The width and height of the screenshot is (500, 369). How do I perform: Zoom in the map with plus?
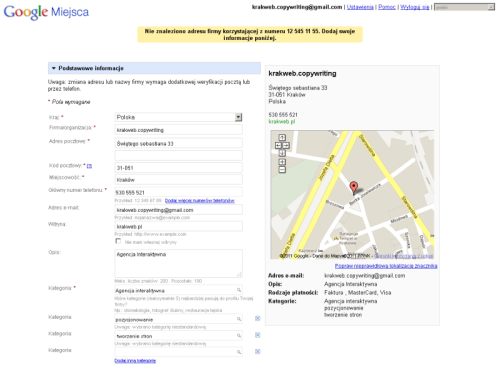click(x=282, y=162)
